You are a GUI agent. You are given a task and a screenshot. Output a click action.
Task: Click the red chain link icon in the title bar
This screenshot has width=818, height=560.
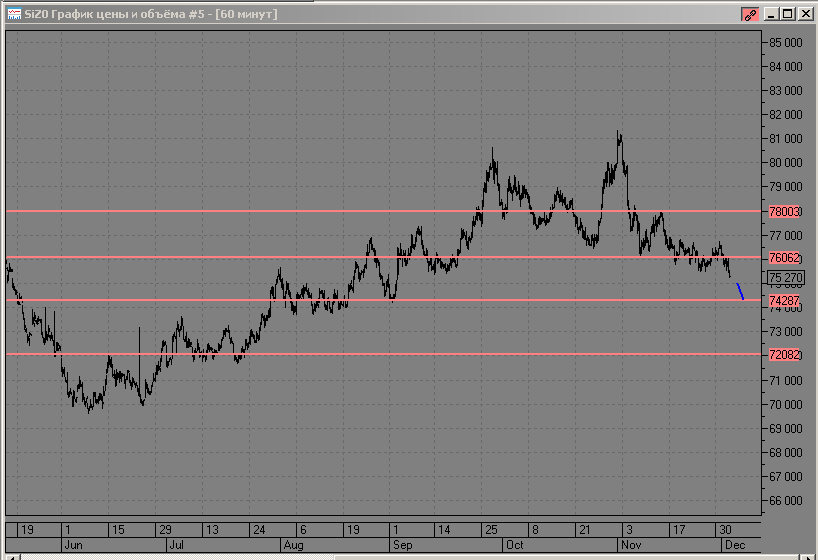750,14
